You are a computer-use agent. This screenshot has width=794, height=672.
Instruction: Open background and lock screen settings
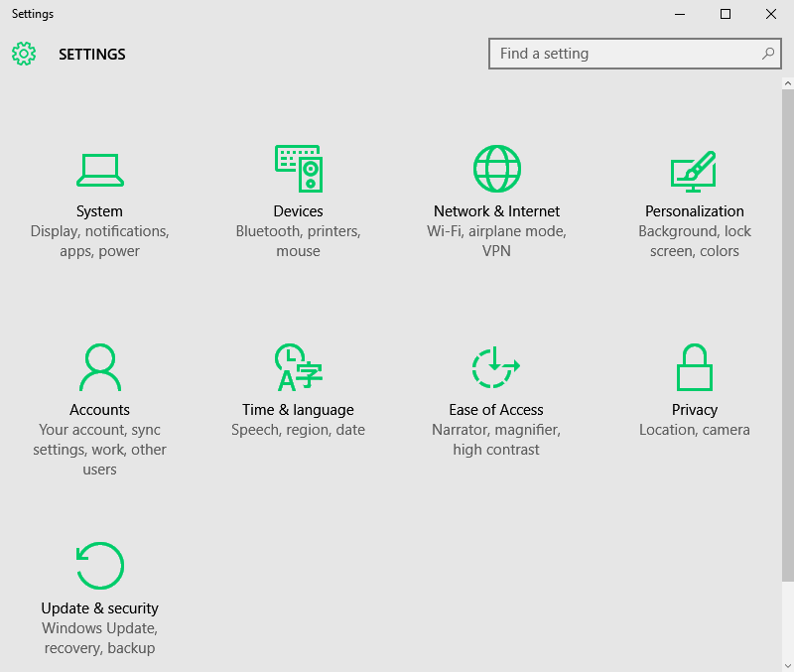695,240
